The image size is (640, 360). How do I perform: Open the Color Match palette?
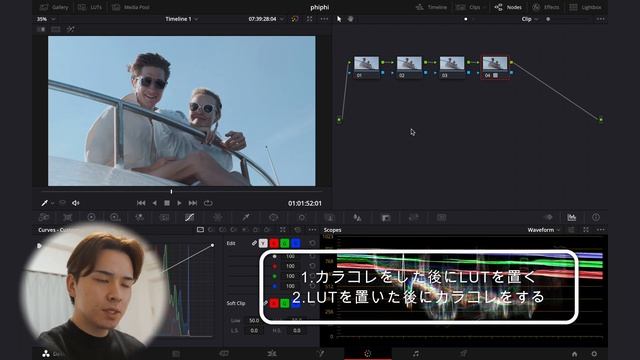[x=67, y=218]
